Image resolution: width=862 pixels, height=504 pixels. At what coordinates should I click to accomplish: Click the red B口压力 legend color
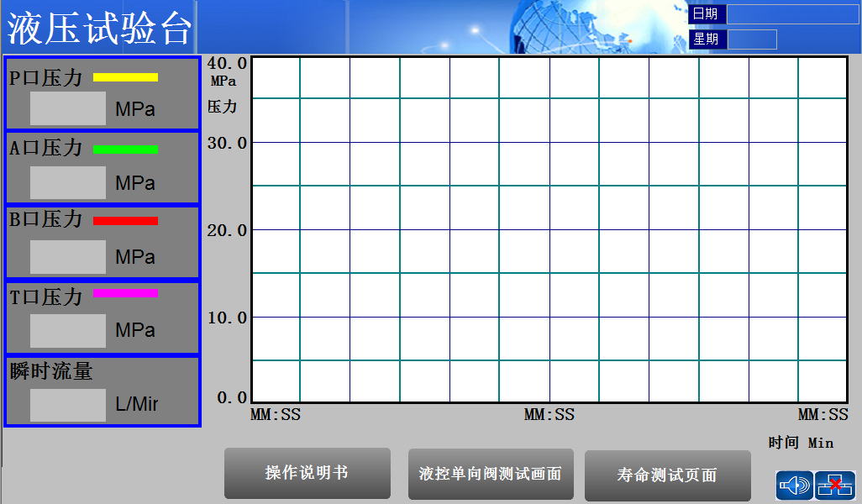[125, 221]
